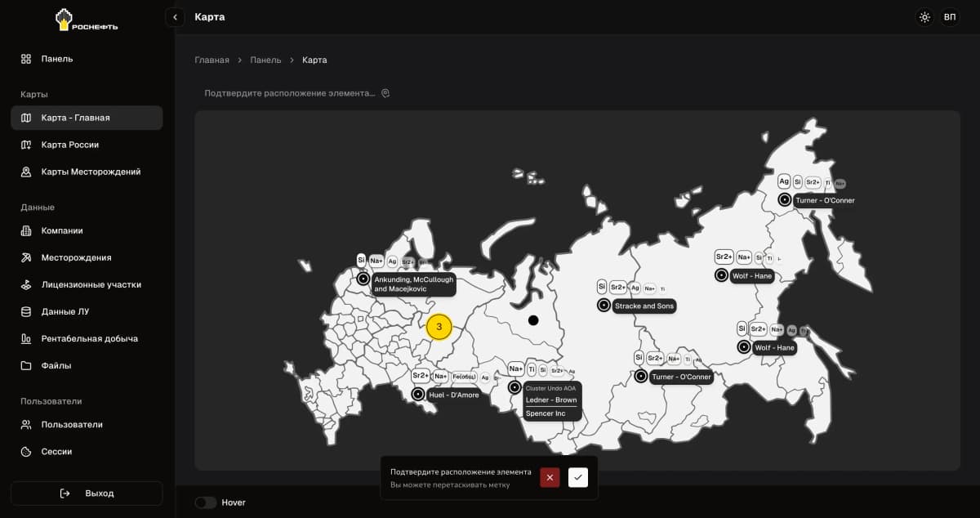The image size is (980, 518).
Task: Expand the yellow cluster marker showing 3
Action: click(439, 327)
